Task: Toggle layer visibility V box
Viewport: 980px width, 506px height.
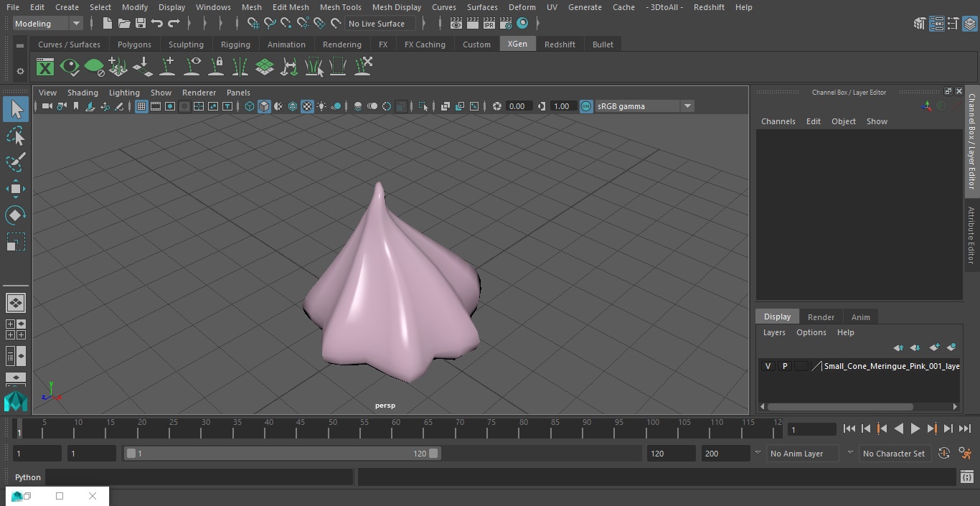Action: [x=768, y=366]
